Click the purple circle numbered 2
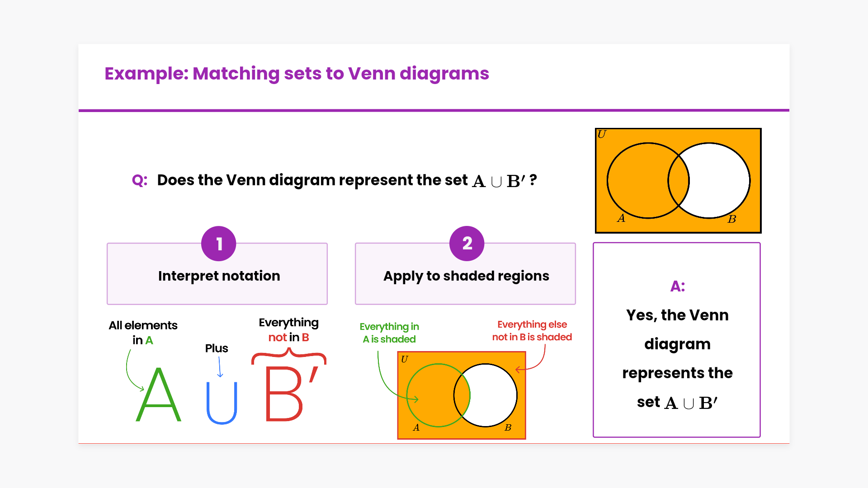Image resolution: width=868 pixels, height=488 pixels. pyautogui.click(x=467, y=244)
